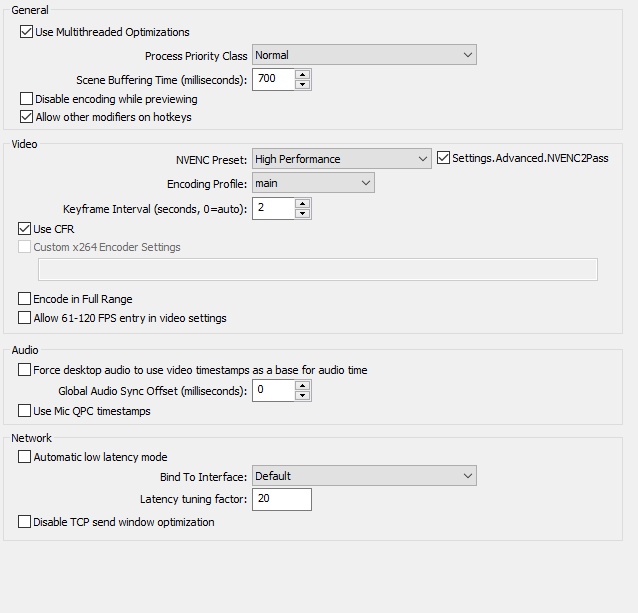This screenshot has height=613, width=638.
Task: Raise Global Audio Sync Offset with up arrow
Action: coord(302,386)
